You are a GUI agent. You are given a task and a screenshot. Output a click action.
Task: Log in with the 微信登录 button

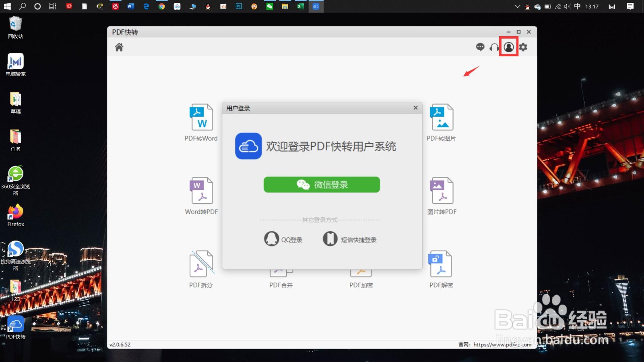(x=321, y=184)
